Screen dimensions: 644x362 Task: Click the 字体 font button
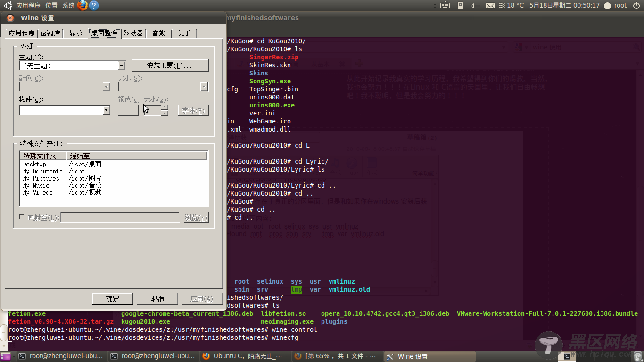(x=193, y=110)
